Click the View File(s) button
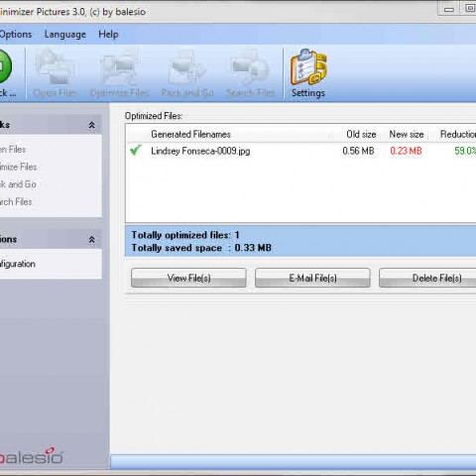This screenshot has height=476, width=476. point(188,278)
